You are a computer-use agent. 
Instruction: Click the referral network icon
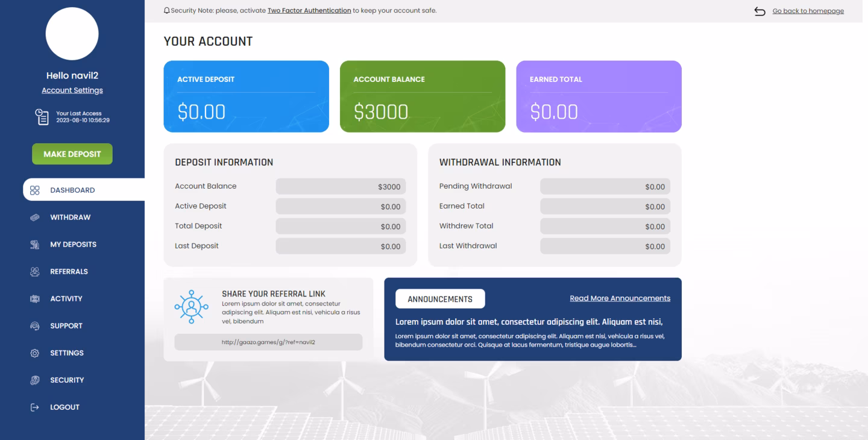[191, 307]
